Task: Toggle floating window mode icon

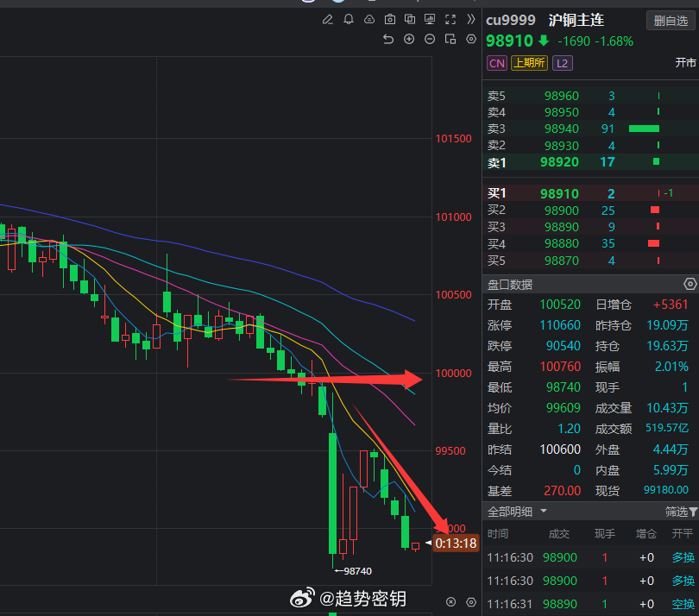Action: click(x=450, y=39)
